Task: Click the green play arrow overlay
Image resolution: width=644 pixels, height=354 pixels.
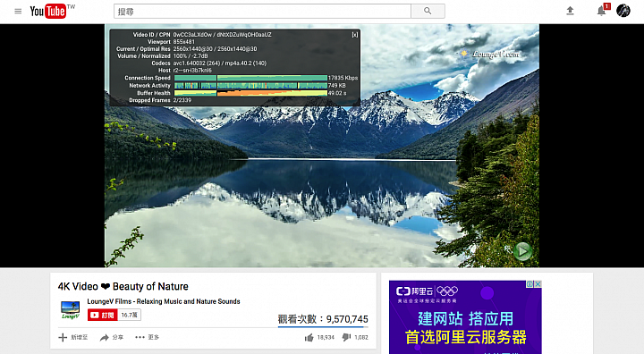Action: coord(522,251)
